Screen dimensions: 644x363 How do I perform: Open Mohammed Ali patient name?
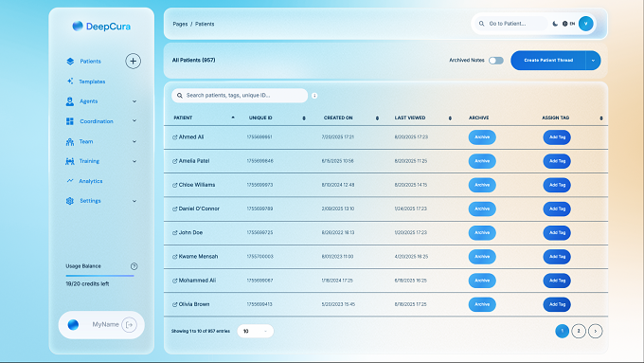click(197, 281)
